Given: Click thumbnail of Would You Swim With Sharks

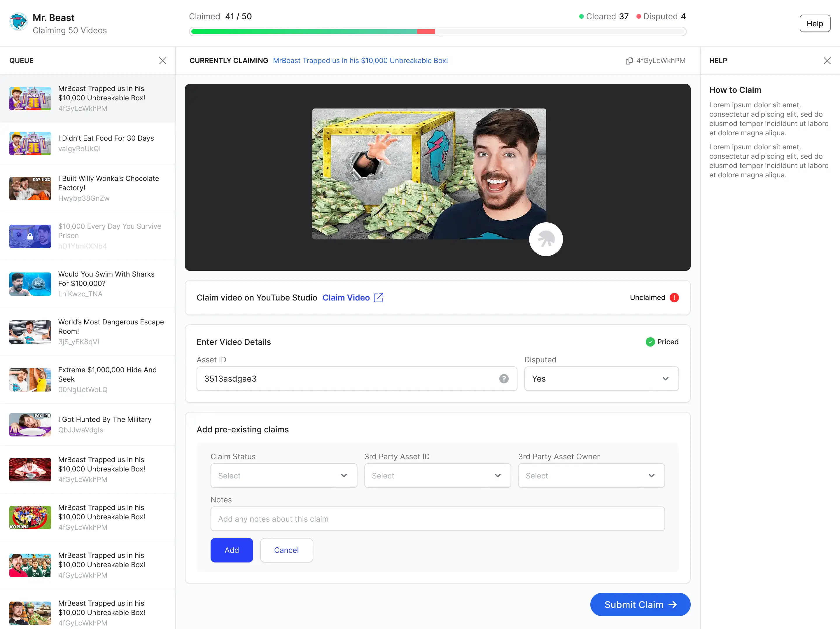Looking at the screenshot, I should (x=30, y=284).
